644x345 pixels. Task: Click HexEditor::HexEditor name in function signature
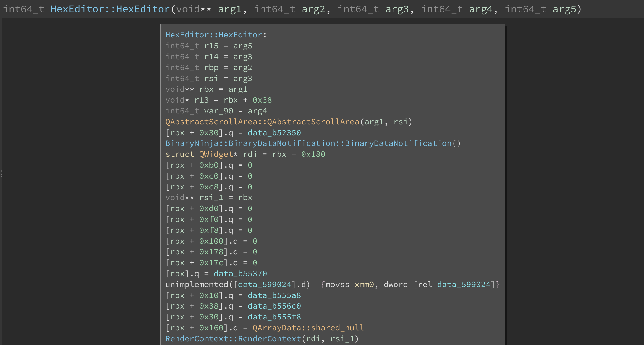tap(110, 9)
